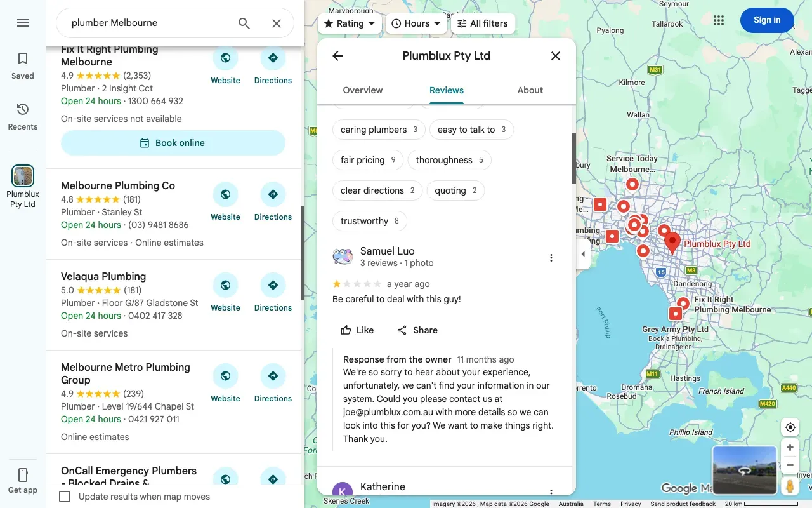This screenshot has width=812, height=508.
Task: Open Website for Fix It Right Plumbing Melbourne
Action: coord(225,66)
